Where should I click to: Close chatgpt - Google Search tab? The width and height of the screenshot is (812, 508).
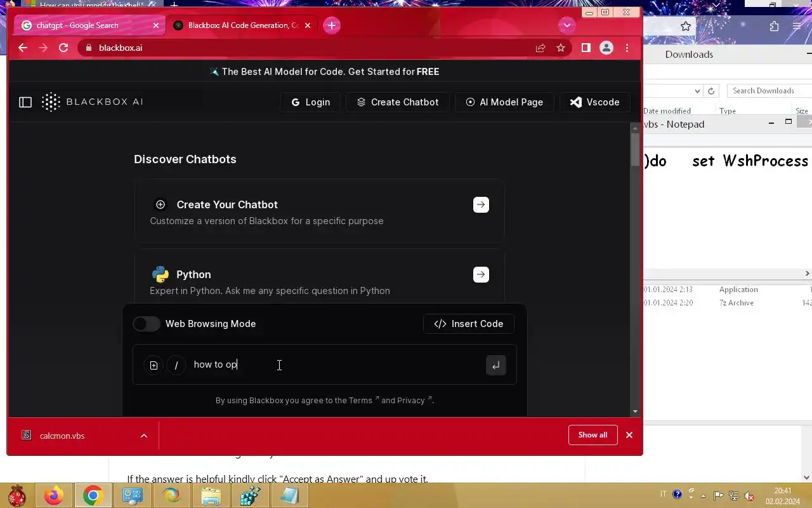[156, 25]
